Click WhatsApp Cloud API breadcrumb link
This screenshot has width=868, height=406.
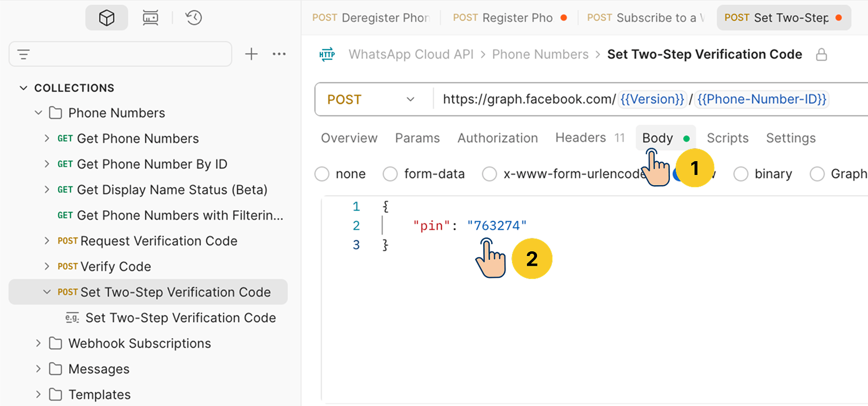tap(411, 54)
